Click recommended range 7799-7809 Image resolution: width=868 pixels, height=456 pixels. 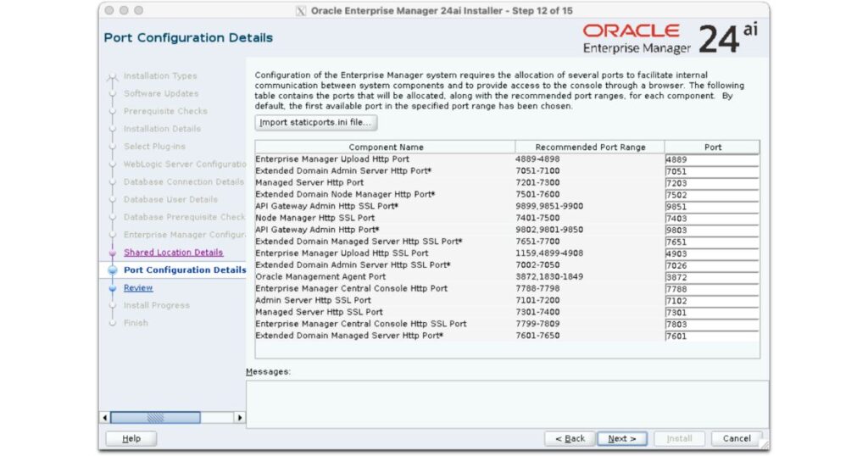[537, 324]
